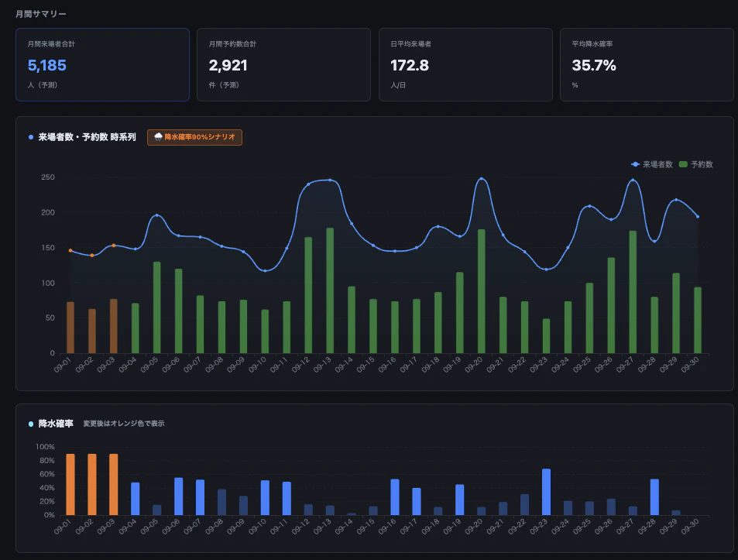This screenshot has width=738, height=560.
Task: Select the 日平均来場者 summary card
Action: pyautogui.click(x=465, y=64)
